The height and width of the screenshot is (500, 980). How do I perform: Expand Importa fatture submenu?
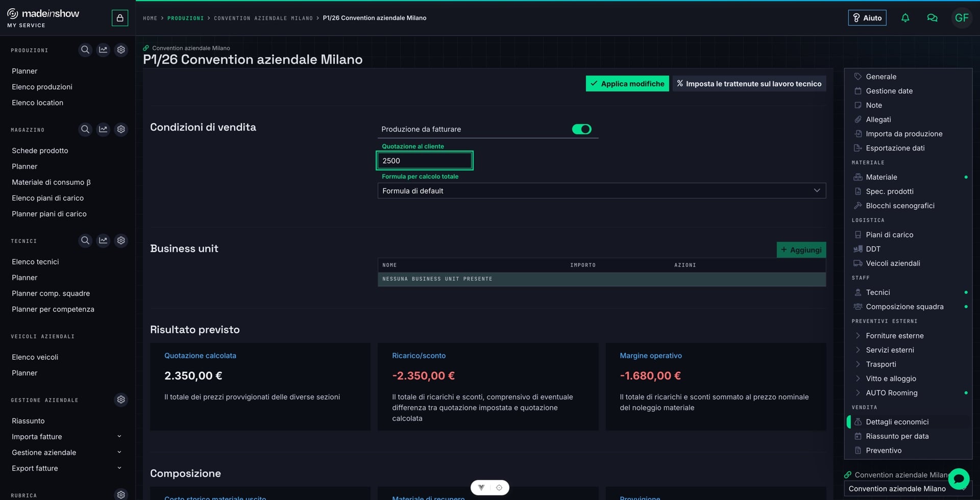pyautogui.click(x=119, y=437)
